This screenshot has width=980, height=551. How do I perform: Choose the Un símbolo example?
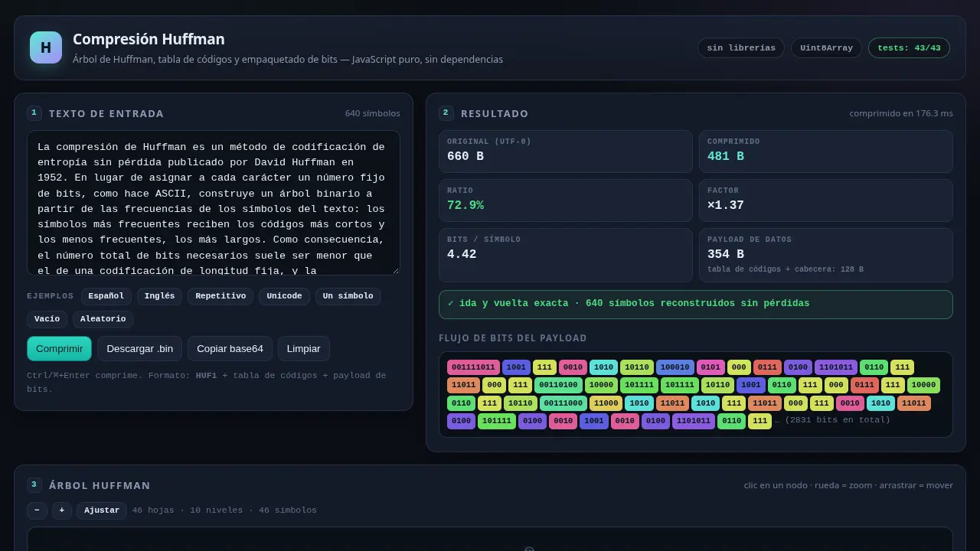pyautogui.click(x=348, y=296)
